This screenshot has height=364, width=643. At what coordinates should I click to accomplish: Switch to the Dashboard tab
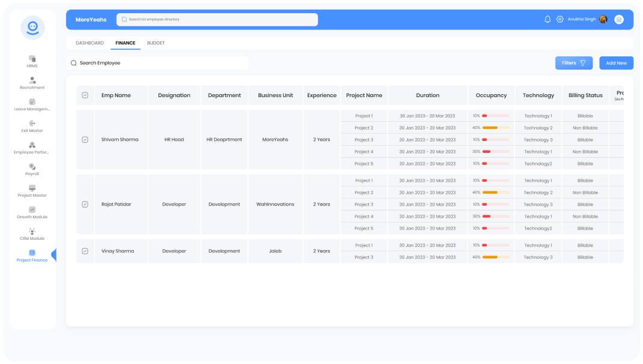tap(89, 43)
